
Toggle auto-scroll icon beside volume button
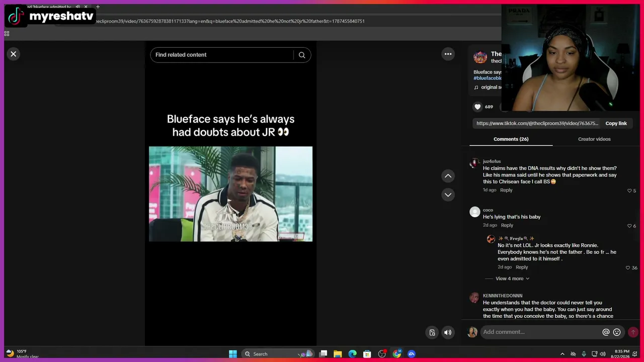tap(432, 332)
